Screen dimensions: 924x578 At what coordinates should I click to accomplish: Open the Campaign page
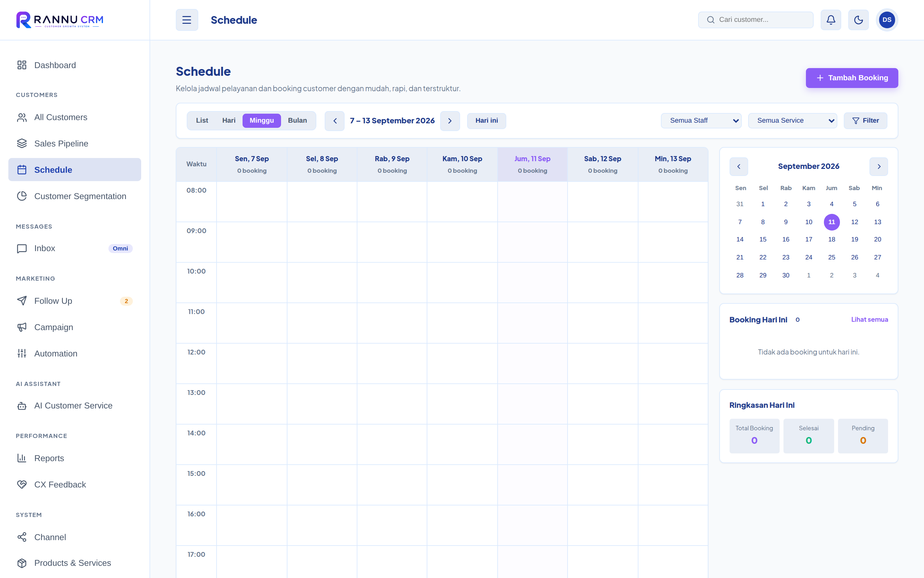coord(75,327)
